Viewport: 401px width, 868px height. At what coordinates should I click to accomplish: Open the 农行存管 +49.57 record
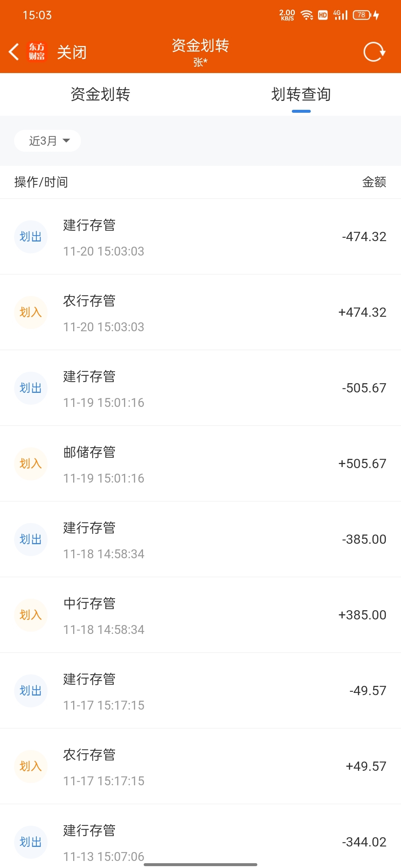pyautogui.click(x=200, y=766)
